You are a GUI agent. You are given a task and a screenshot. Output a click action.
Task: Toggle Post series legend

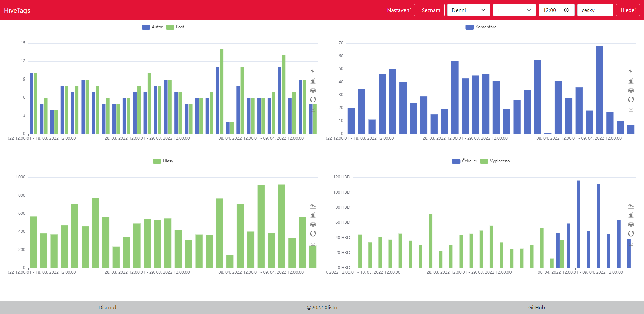tap(175, 27)
